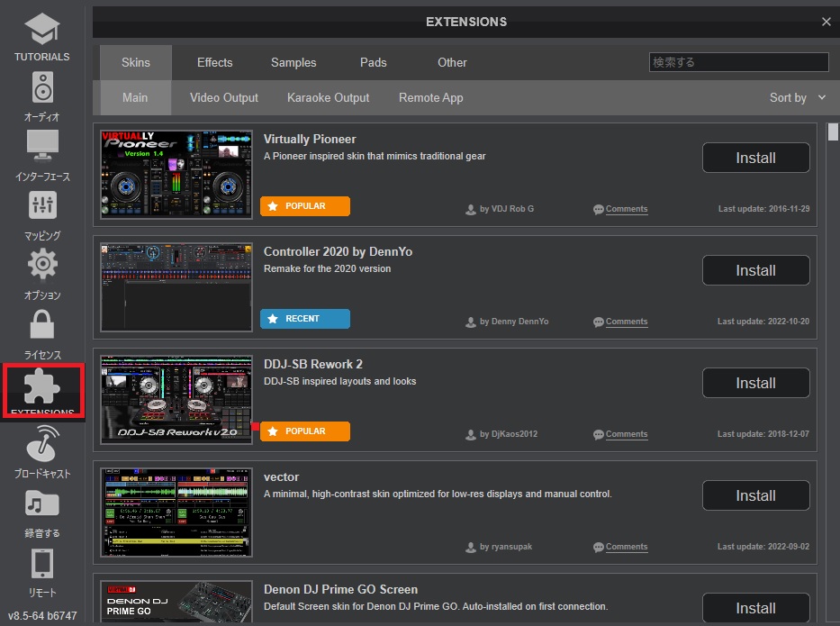Click the 'Denon DJ Prime GO Screen' title
This screenshot has width=840, height=626.
click(340, 589)
